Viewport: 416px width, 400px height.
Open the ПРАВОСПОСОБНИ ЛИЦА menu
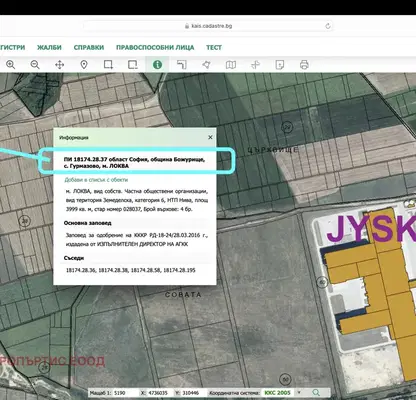(155, 47)
